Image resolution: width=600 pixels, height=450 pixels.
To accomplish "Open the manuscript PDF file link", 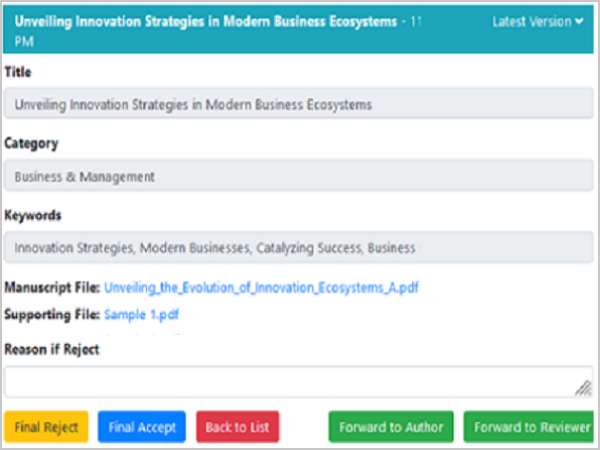I will pos(261,288).
